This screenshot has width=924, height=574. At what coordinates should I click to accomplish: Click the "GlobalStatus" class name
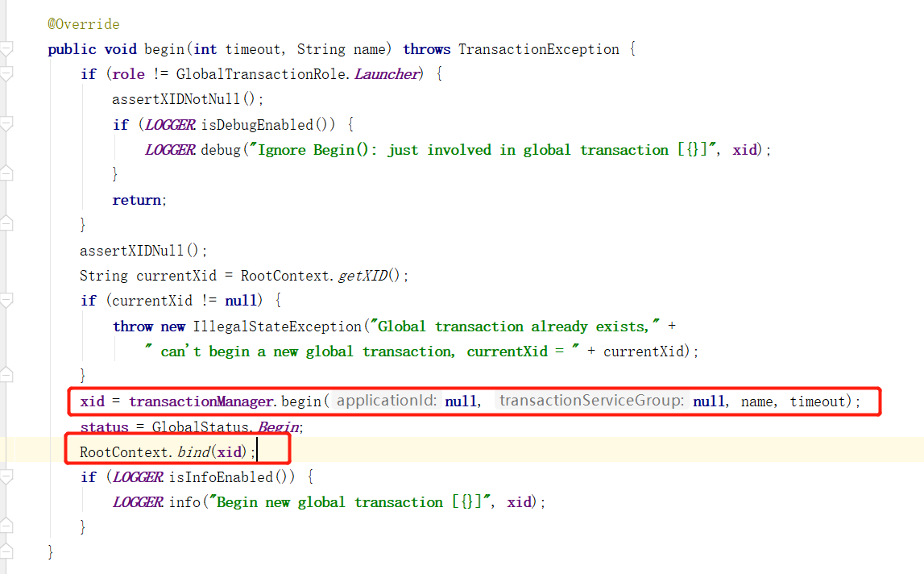click(x=201, y=427)
